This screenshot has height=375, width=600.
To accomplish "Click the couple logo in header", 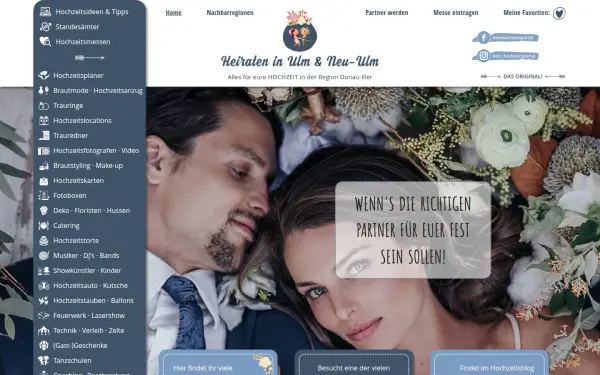I will coord(300,31).
